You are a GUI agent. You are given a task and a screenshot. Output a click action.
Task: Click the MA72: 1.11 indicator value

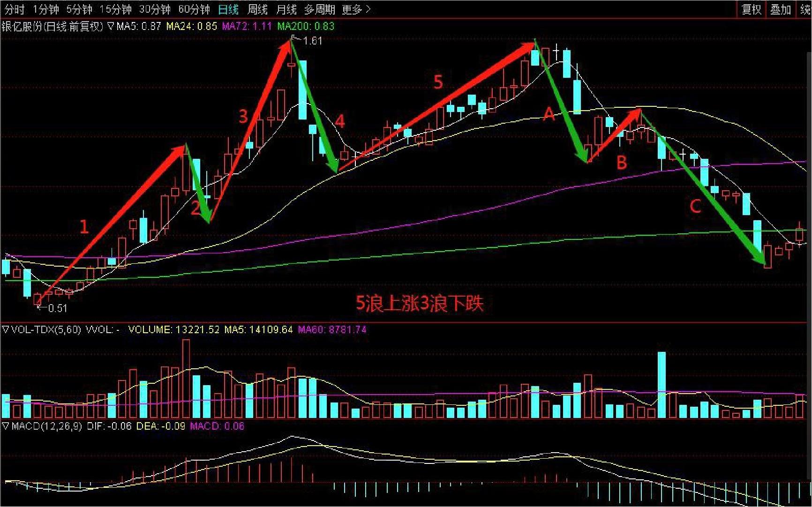point(247,26)
